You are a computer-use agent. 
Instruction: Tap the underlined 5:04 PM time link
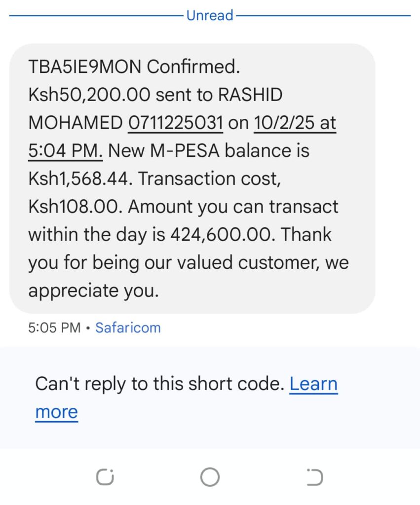(x=66, y=151)
